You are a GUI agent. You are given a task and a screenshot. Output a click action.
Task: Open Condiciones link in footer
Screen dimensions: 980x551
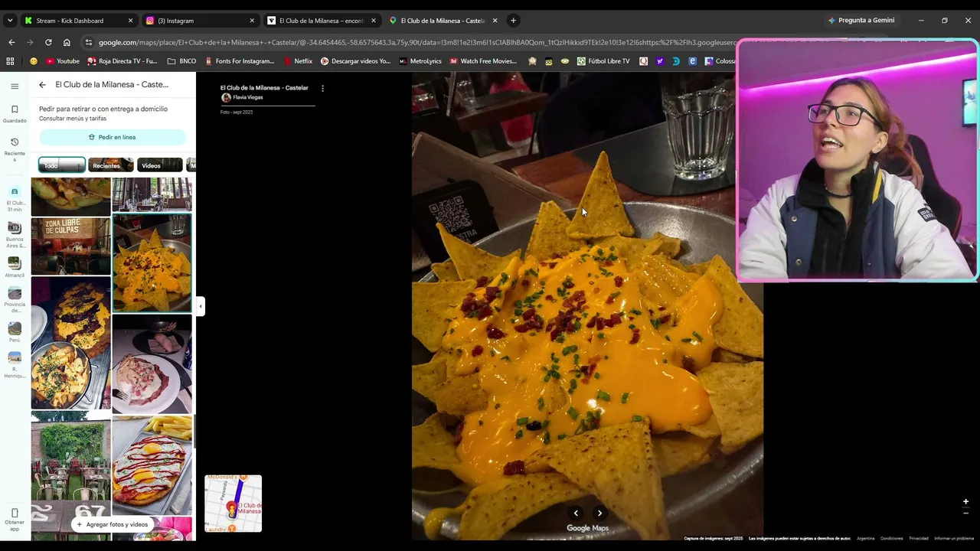tap(891, 538)
